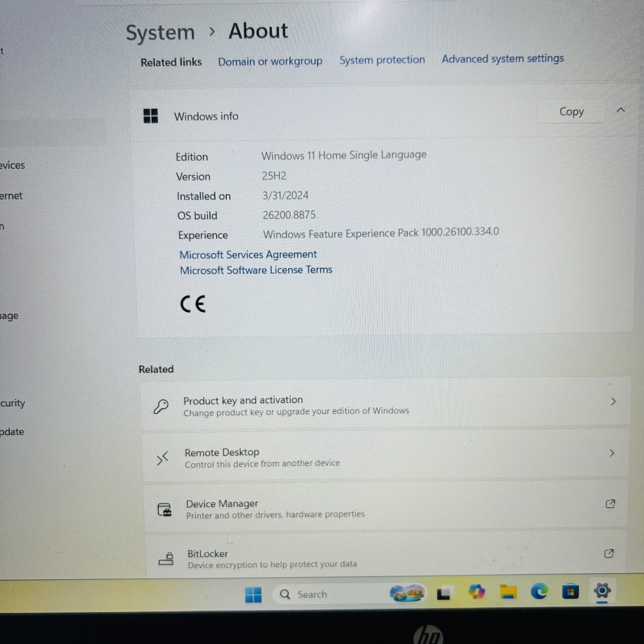Open the Microsoft Services Agreement link
Screen dimensions: 644x644
(x=248, y=255)
